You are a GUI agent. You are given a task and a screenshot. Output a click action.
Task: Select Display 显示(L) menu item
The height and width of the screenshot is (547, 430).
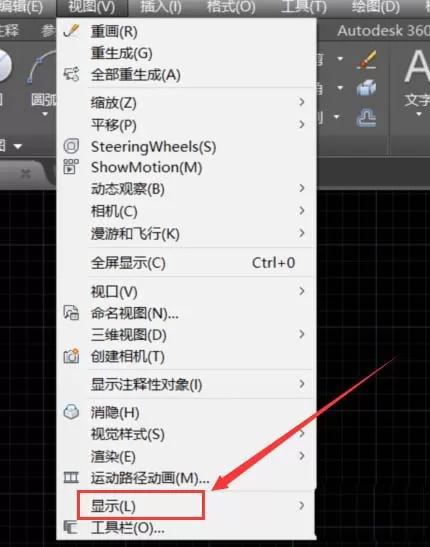coord(187,505)
